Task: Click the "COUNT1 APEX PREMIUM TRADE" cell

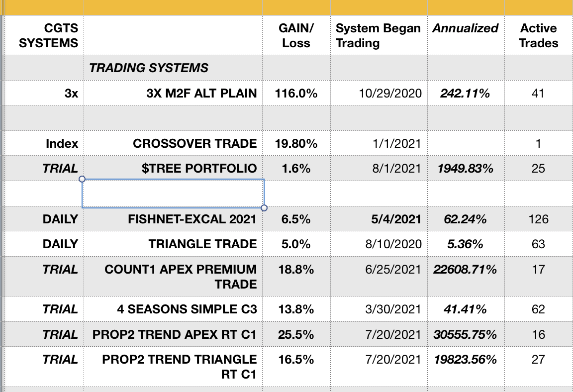Action: pos(181,277)
